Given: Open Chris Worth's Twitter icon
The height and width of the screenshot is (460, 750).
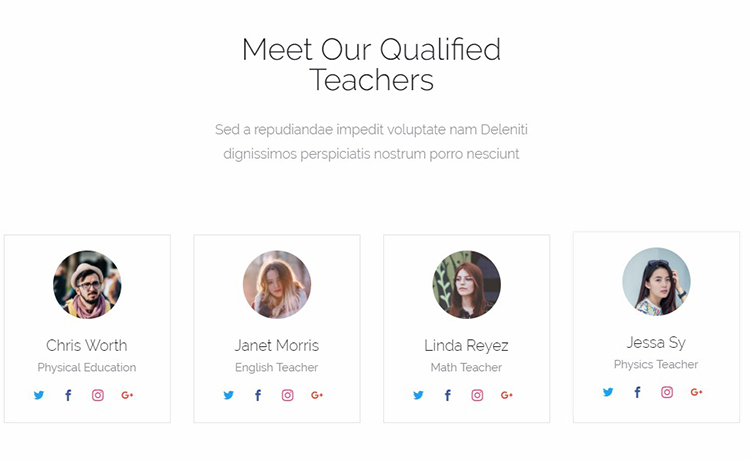Looking at the screenshot, I should pyautogui.click(x=39, y=395).
